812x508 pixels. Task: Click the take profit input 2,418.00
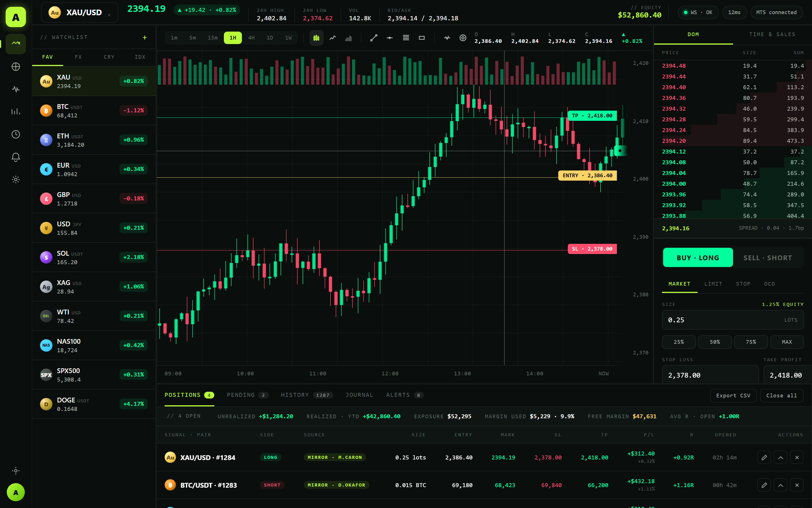tap(787, 375)
